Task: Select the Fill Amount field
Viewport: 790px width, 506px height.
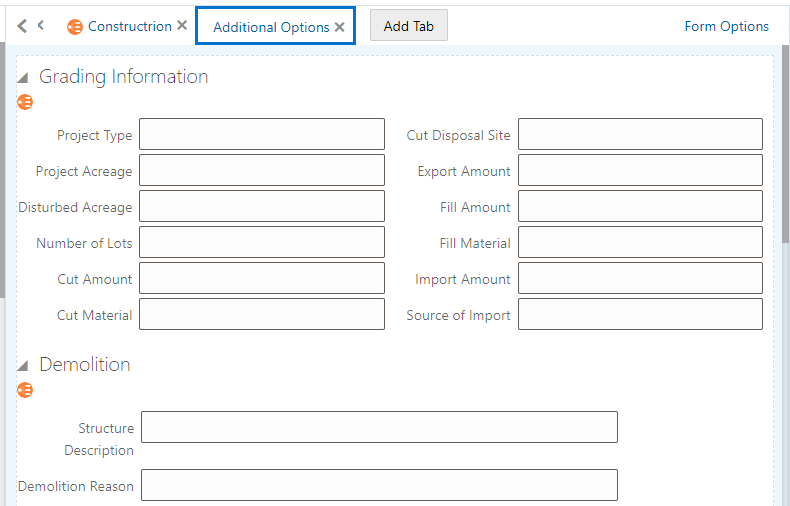Action: click(640, 206)
